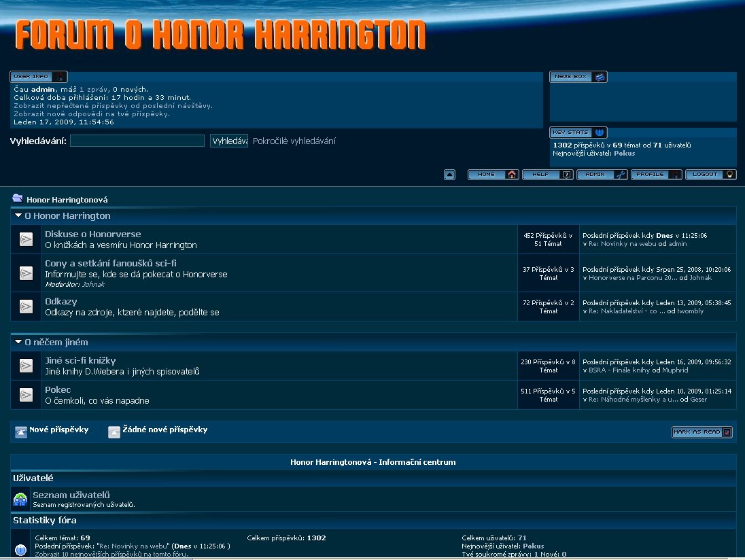The width and height of the screenshot is (745, 560).
Task: Open the Admin panel button
Action: [602, 175]
